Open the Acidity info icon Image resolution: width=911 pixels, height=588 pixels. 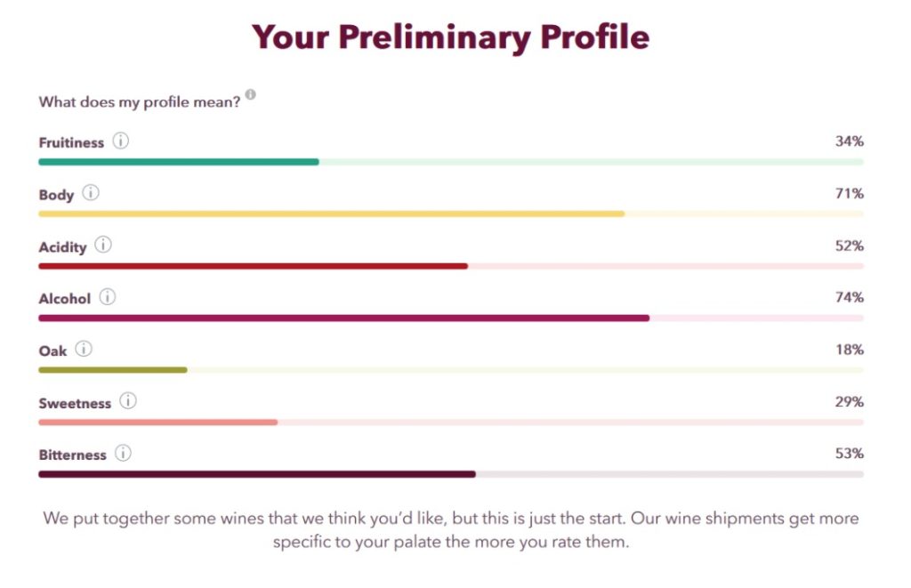103,246
